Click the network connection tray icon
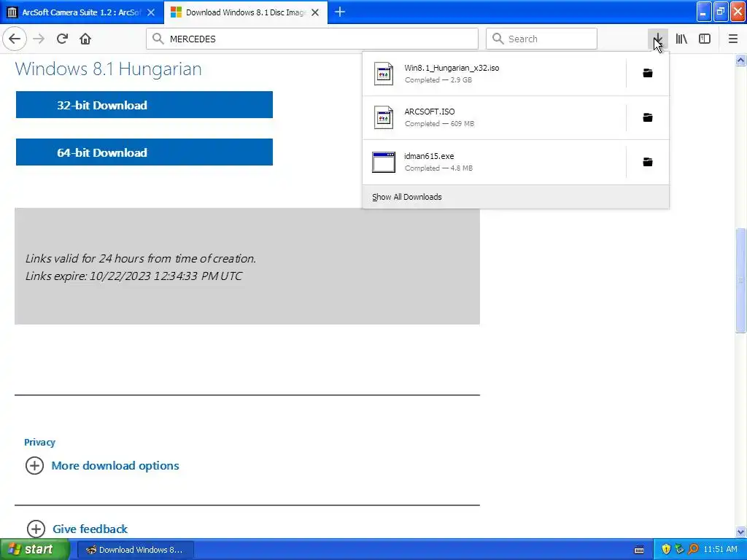Screen dimensions: 747x560 (x=679, y=550)
